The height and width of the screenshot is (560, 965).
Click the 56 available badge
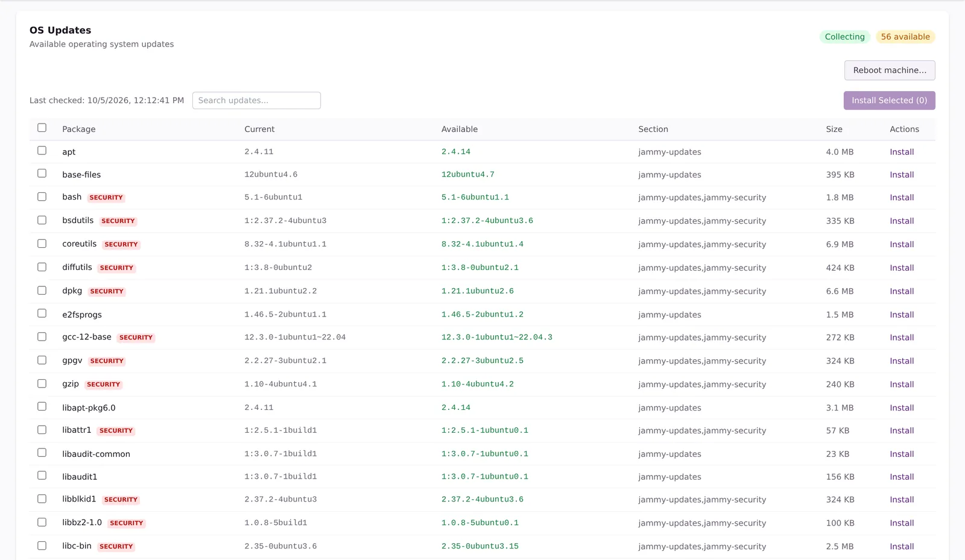(905, 37)
